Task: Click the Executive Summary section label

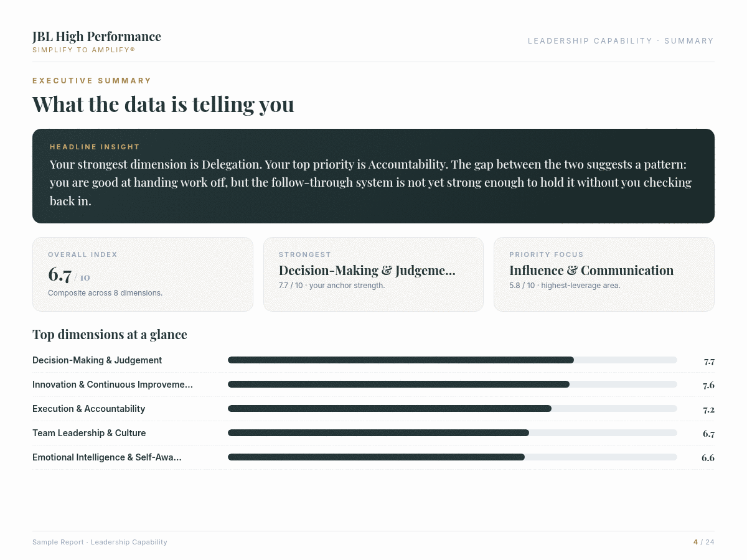Action: pos(92,81)
